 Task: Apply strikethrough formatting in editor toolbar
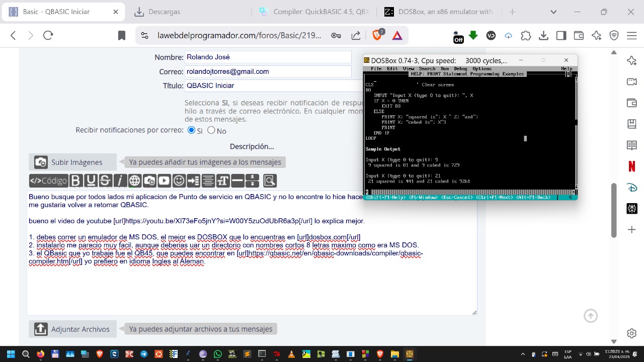pyautogui.click(x=105, y=180)
